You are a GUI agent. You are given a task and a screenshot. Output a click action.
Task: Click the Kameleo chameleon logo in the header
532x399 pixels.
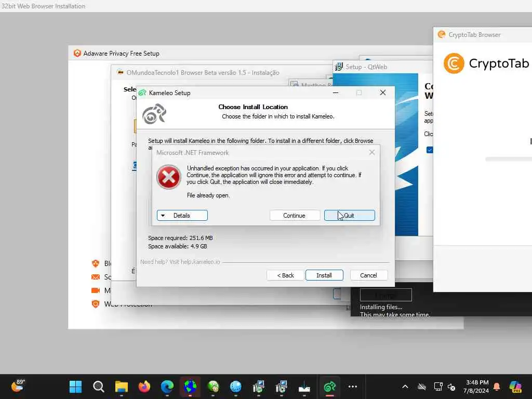tap(154, 114)
